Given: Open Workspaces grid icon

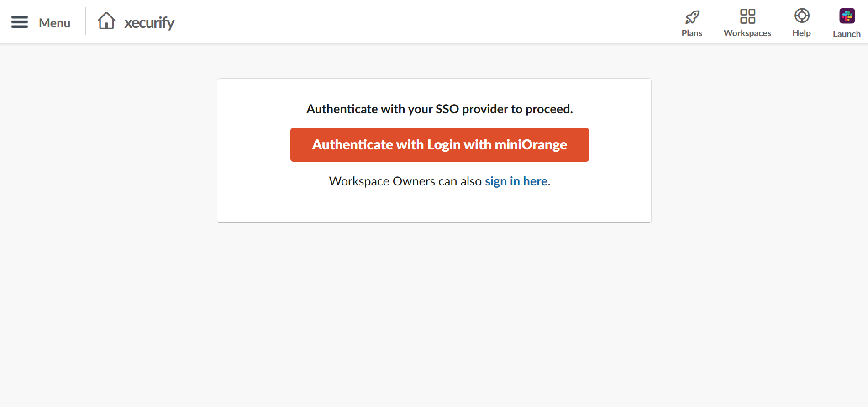Looking at the screenshot, I should (x=747, y=16).
